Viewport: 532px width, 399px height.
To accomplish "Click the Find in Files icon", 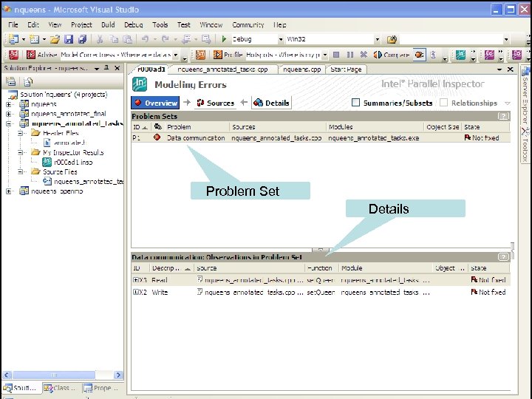I will pos(392,40).
